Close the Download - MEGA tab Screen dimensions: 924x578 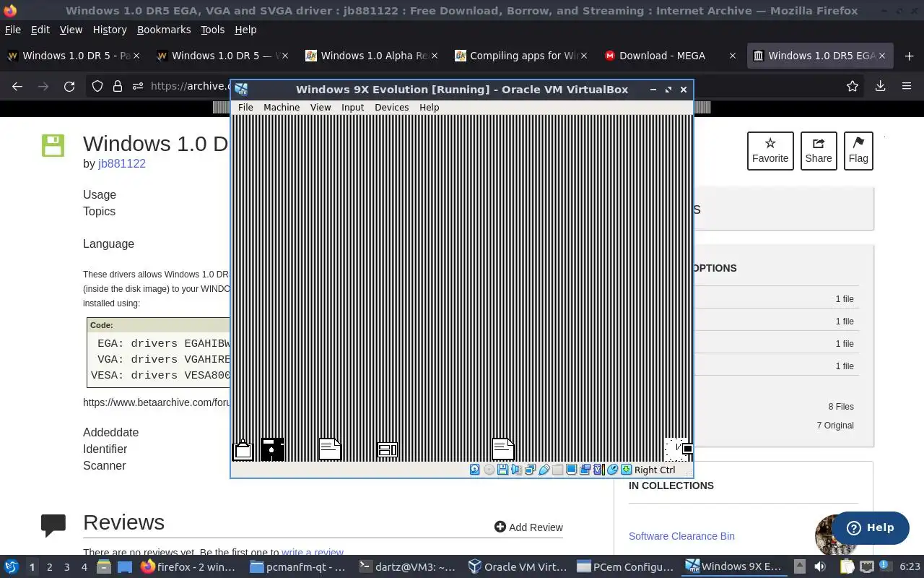(x=733, y=56)
